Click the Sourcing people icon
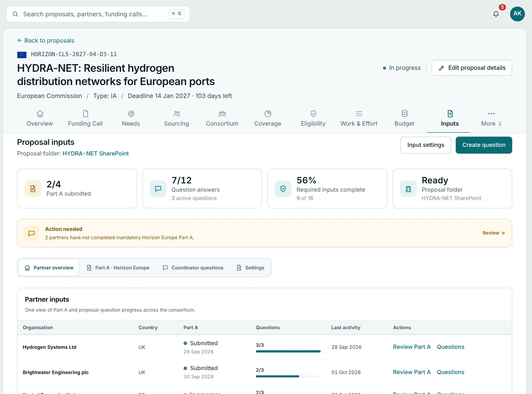Screen dimensions: 532x394 177,114
